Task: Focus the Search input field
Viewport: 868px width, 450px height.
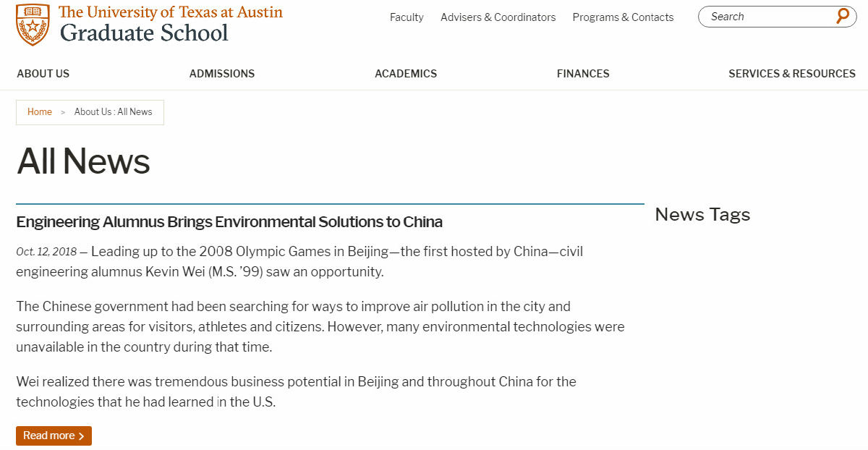Action: tap(769, 17)
